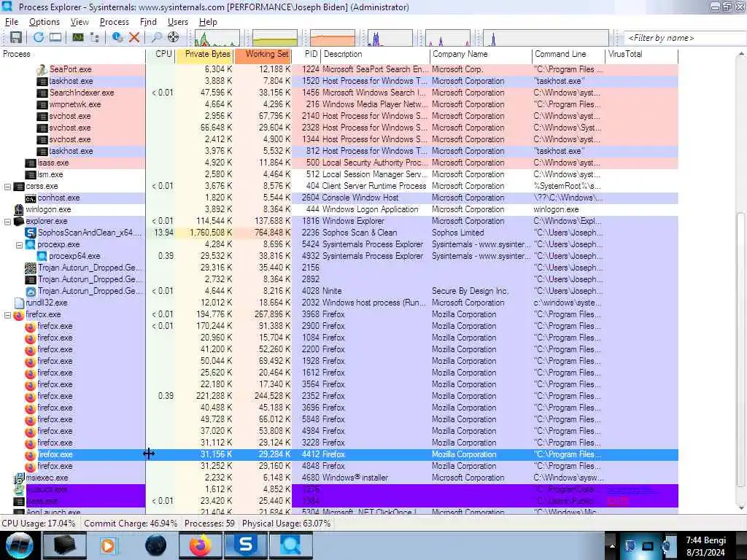
Task: Select the lsm.exe row
Action: tap(339, 175)
